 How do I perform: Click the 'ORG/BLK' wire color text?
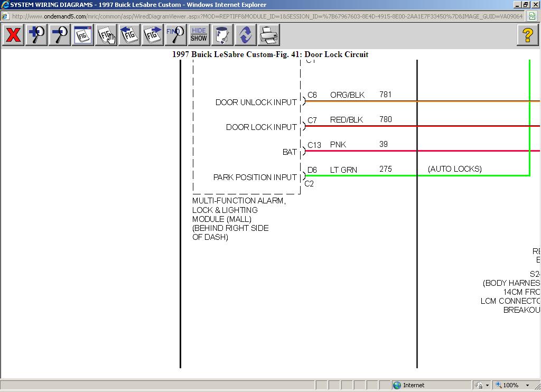coord(348,95)
